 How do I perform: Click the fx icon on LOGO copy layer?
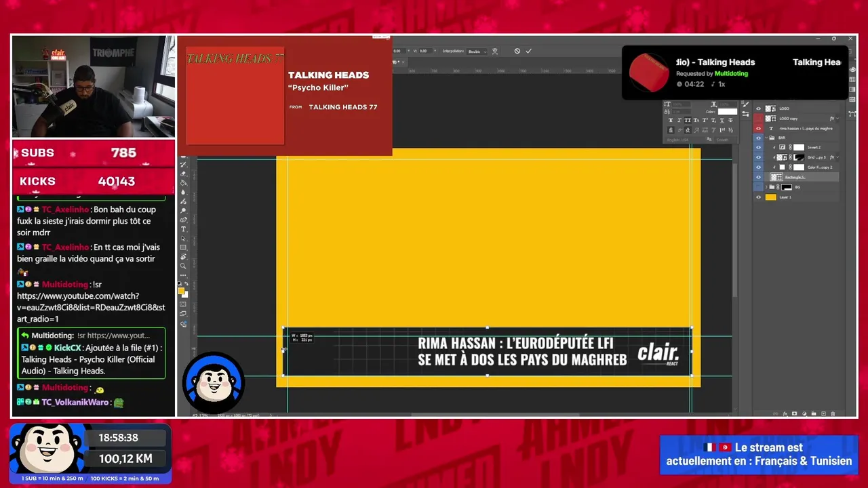832,119
